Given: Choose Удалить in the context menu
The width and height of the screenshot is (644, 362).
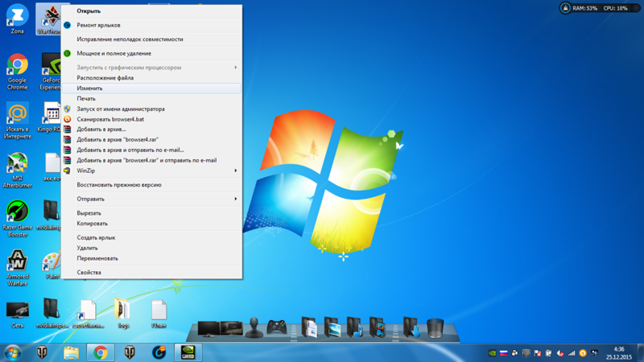Looking at the screenshot, I should [x=151, y=248].
